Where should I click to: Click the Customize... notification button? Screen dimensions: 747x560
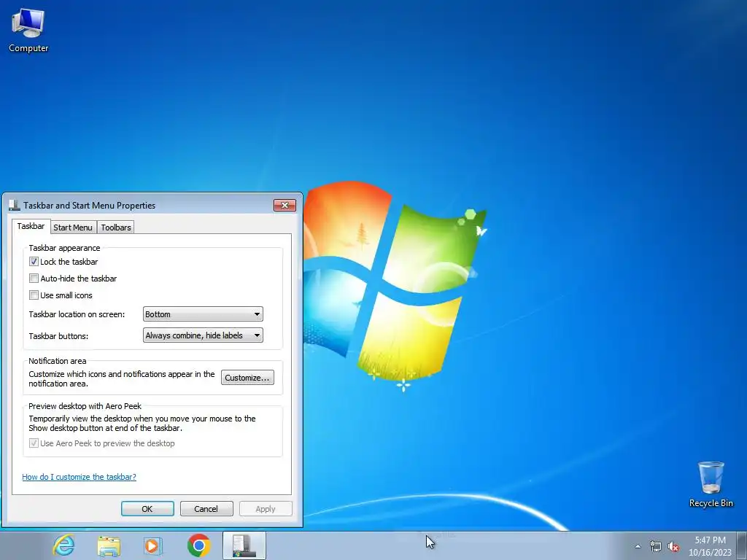247,378
